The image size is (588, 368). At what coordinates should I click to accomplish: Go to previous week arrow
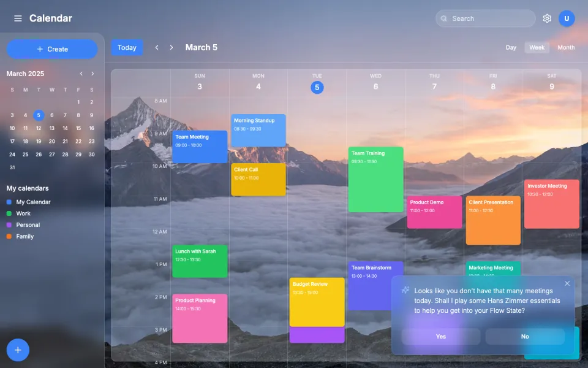pyautogui.click(x=157, y=47)
